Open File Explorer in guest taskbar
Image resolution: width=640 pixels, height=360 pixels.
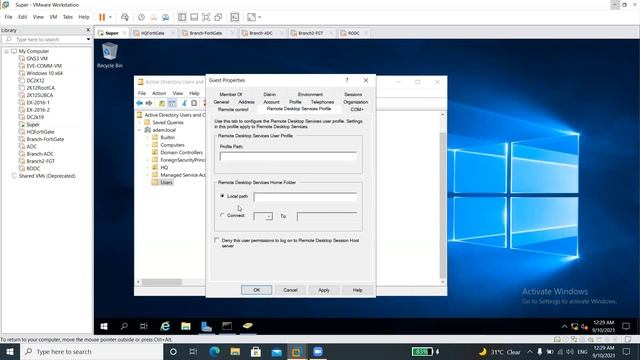point(186,326)
